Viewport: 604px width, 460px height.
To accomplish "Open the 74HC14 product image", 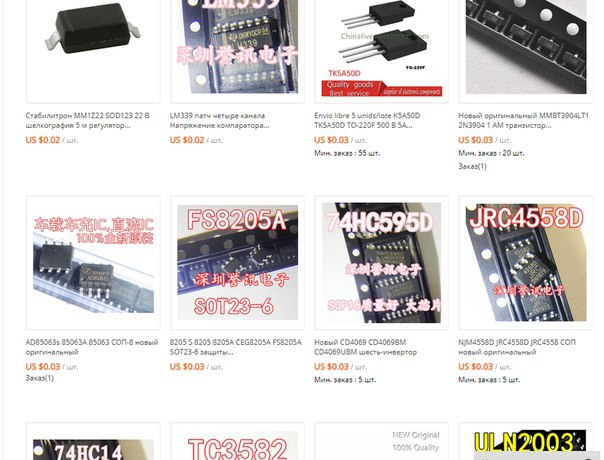I will click(x=93, y=442).
